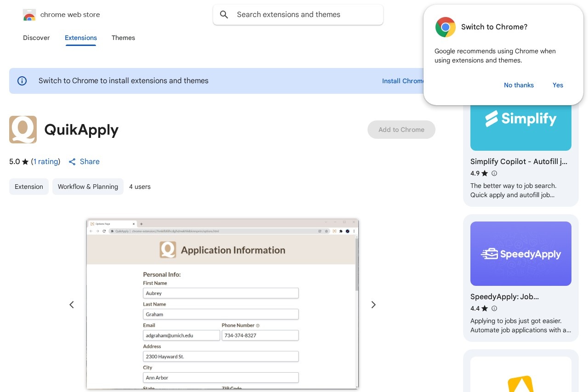This screenshot has height=392, width=588.
Task: Switch to the Discover tab
Action: 36,38
